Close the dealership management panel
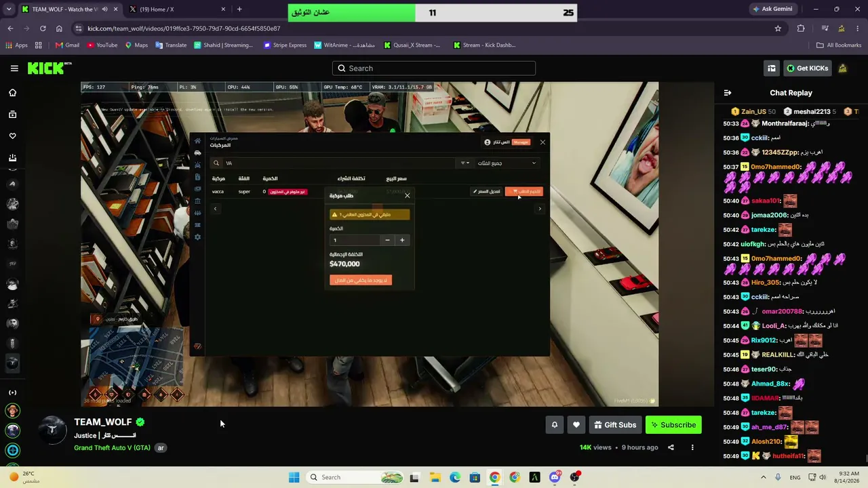This screenshot has height=488, width=868. 542,142
